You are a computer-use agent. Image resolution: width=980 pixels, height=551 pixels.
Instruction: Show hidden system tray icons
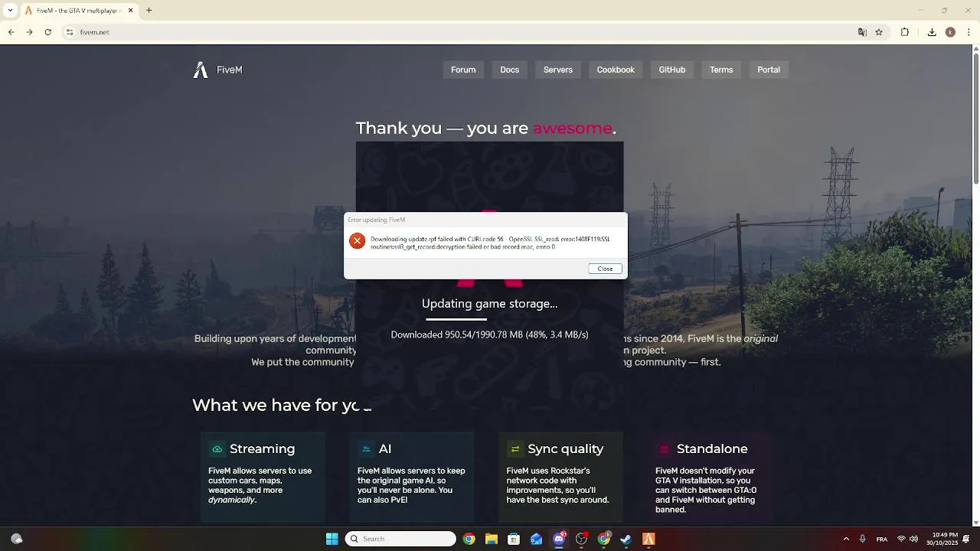click(x=846, y=539)
